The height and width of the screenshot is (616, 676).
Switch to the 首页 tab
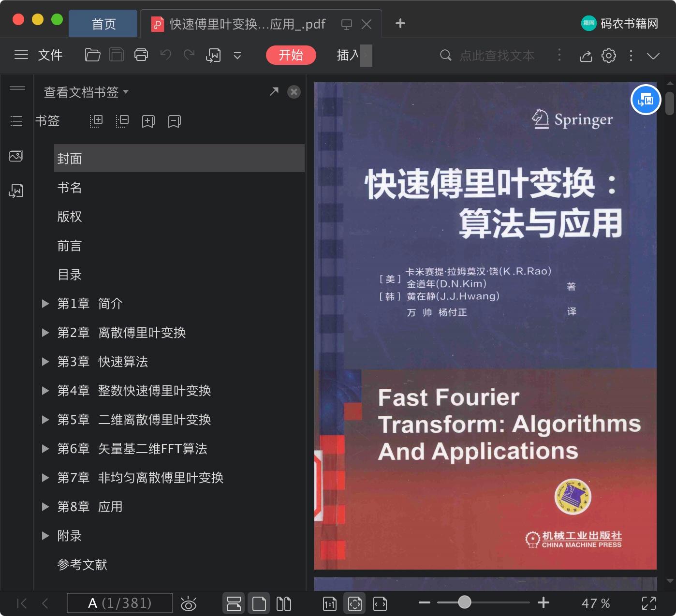click(103, 24)
